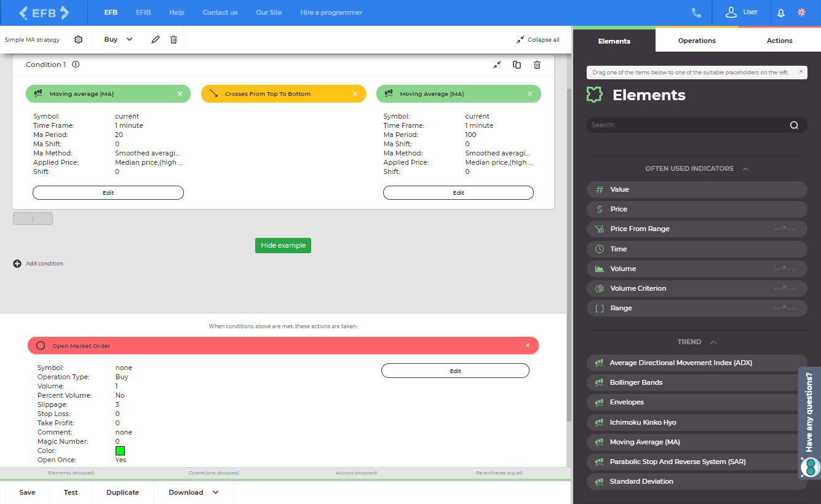Switch to the Operations tab
This screenshot has width=821, height=504.
pyautogui.click(x=697, y=40)
